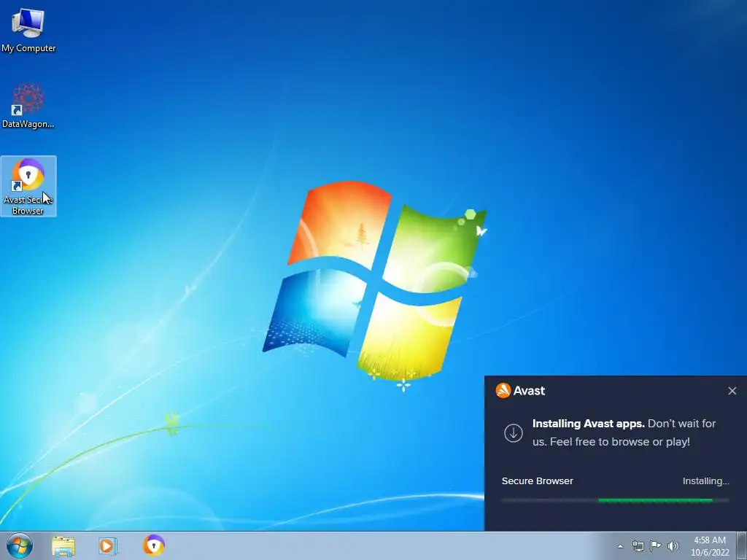Show hidden system tray icons
The height and width of the screenshot is (560, 747).
pos(620,546)
